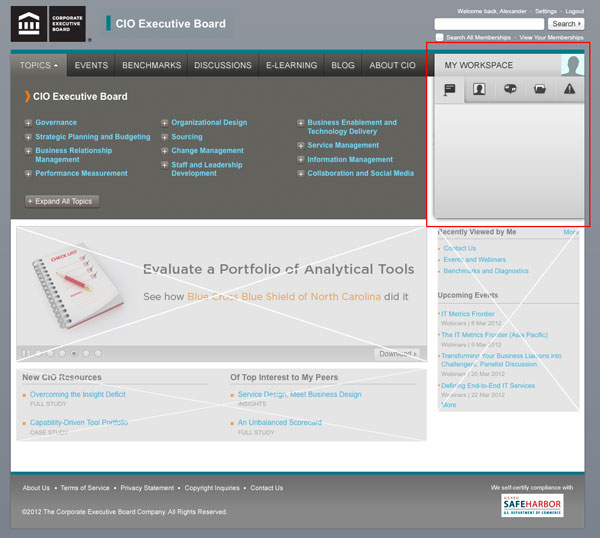This screenshot has width=600, height=538.
Task: Click in the search text field
Action: point(489,23)
